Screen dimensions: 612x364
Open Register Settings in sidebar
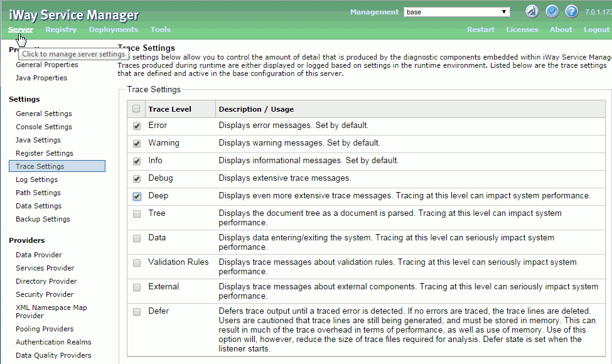(x=45, y=153)
